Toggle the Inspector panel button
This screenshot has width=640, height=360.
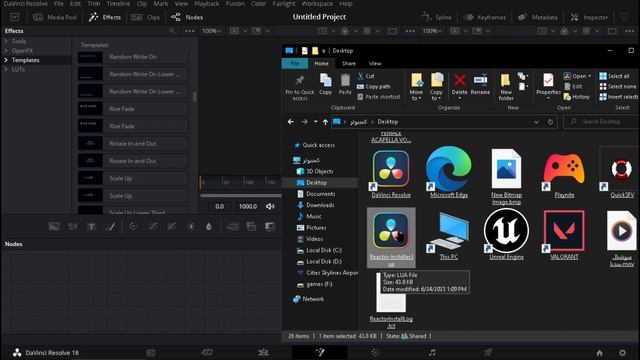[x=589, y=17]
